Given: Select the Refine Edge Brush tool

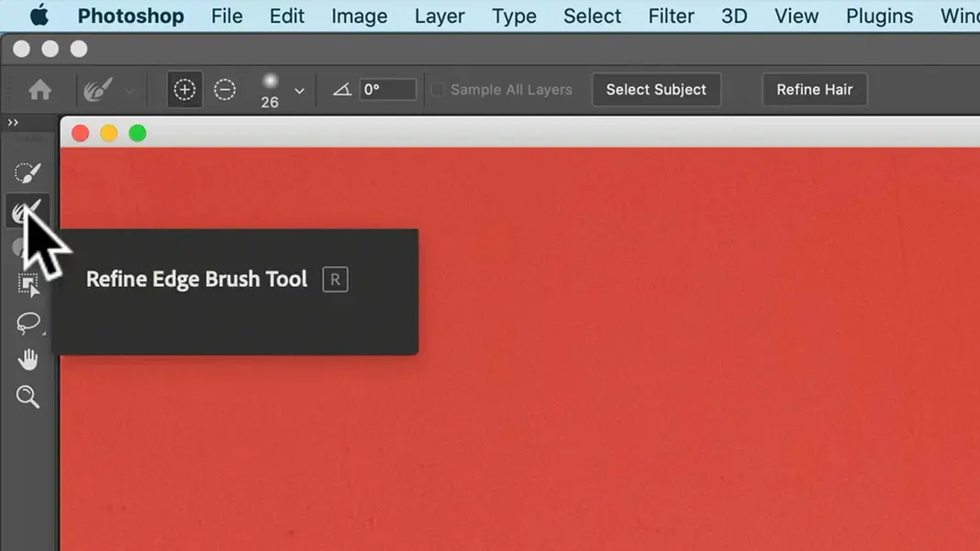Looking at the screenshot, I should coord(27,211).
